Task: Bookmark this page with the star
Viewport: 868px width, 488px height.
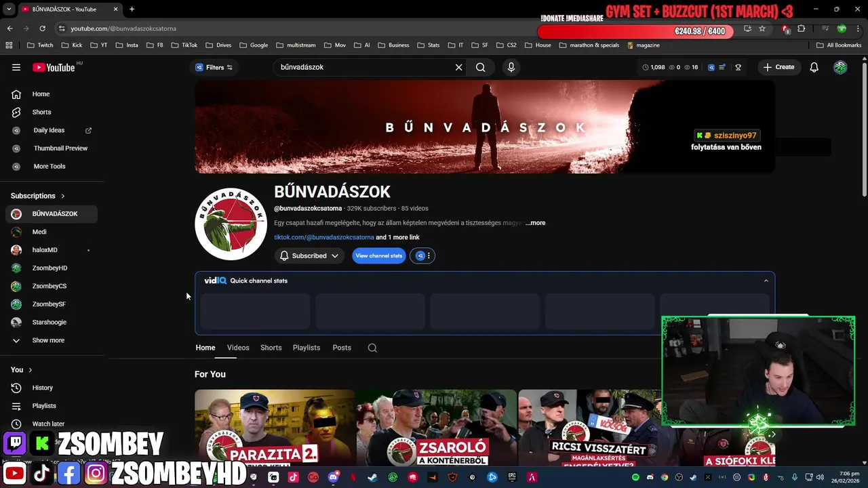Action: 762,28
